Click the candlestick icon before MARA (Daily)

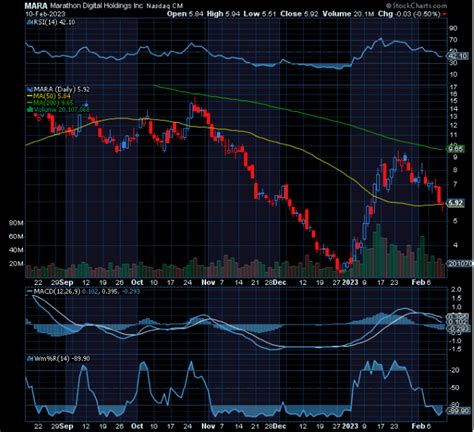coord(29,89)
